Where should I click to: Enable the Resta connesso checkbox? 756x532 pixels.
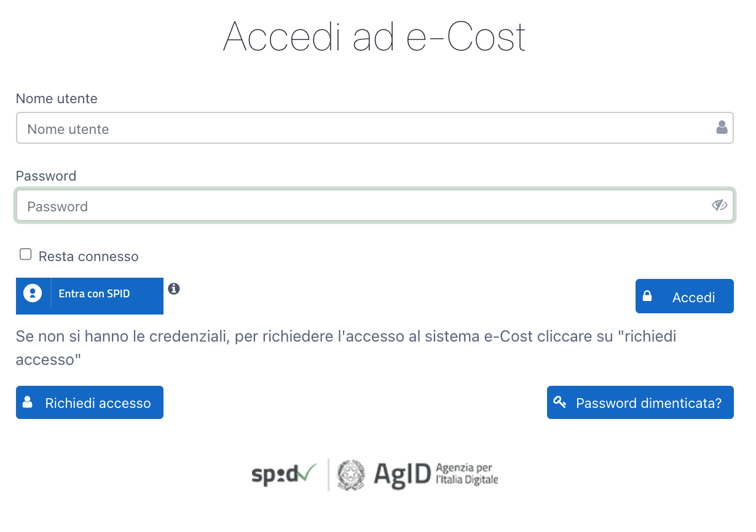(x=26, y=254)
